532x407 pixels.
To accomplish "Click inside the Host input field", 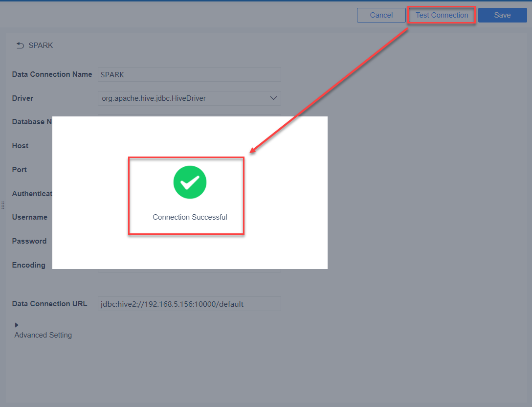I will click(x=189, y=145).
